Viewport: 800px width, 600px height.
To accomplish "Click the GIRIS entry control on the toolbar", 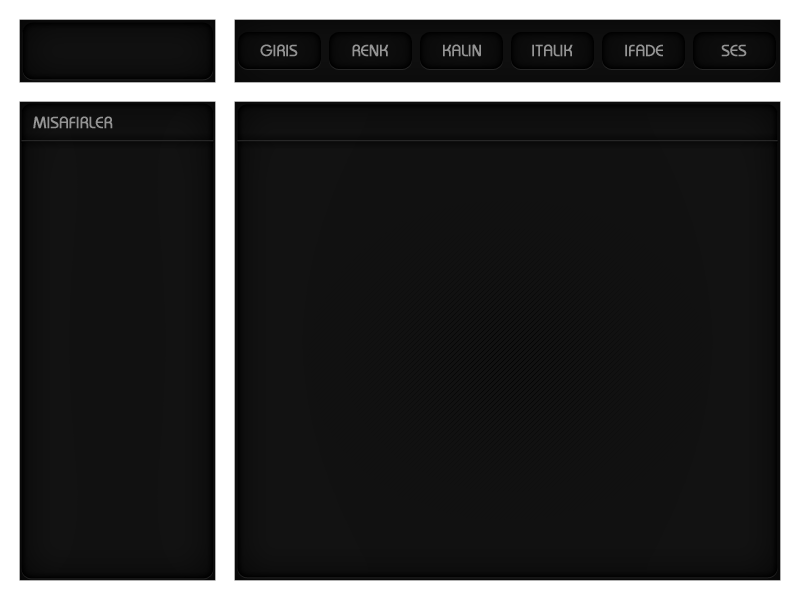I will click(277, 50).
